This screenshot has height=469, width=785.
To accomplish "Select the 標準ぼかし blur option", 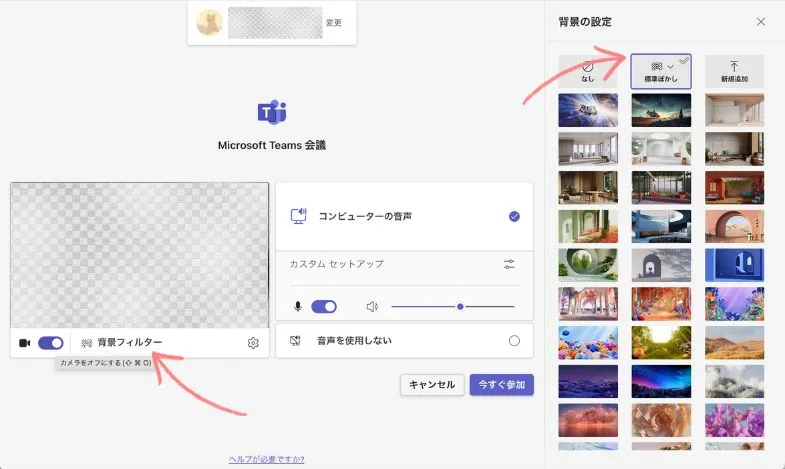I will 661,72.
